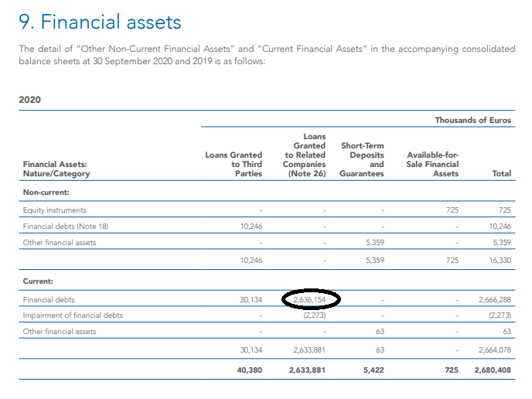Select 5,359 in Total column of Other financial assets
The width and height of the screenshot is (532, 399).
tap(502, 243)
